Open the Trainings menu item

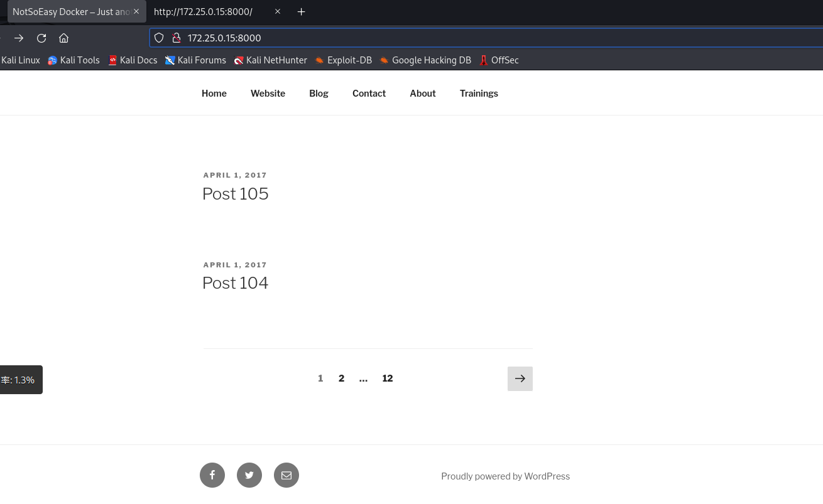click(479, 93)
